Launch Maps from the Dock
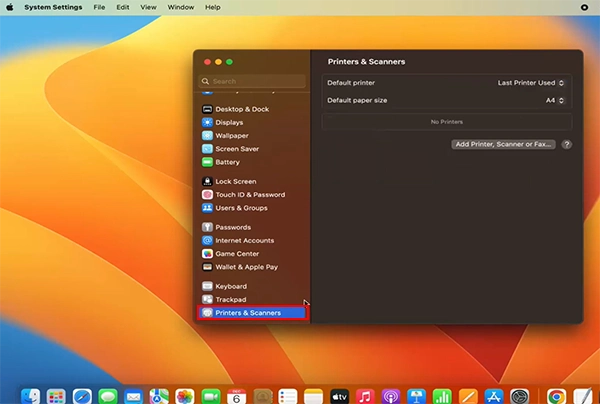 coord(159,396)
